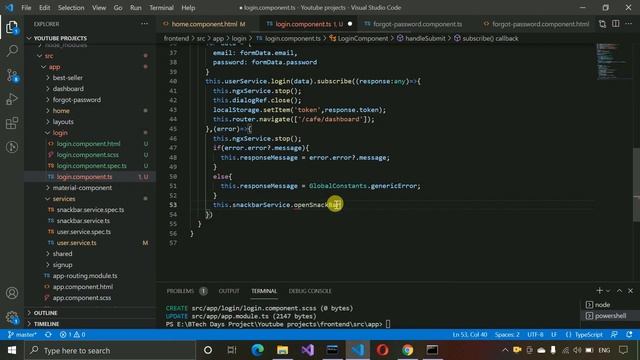
Task: Maximize the terminal panel size
Action: point(620,291)
